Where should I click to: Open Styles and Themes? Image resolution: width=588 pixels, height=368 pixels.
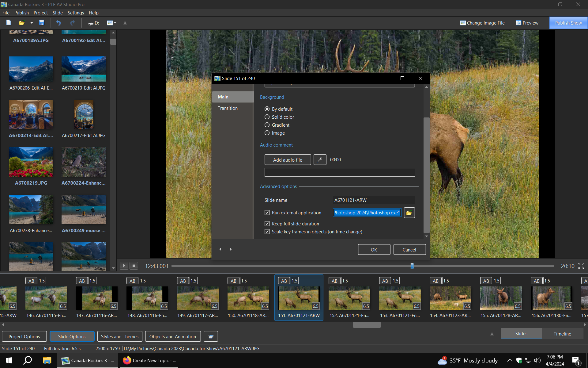click(x=120, y=336)
